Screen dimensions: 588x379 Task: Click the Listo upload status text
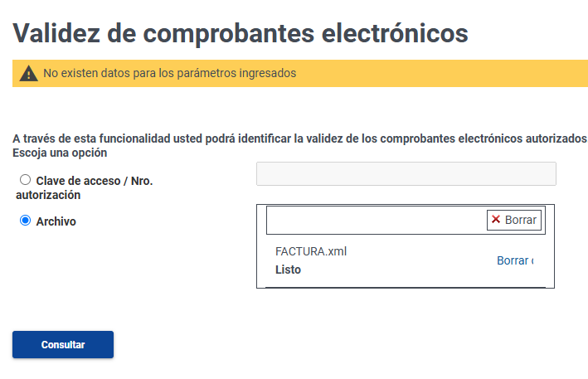point(288,270)
